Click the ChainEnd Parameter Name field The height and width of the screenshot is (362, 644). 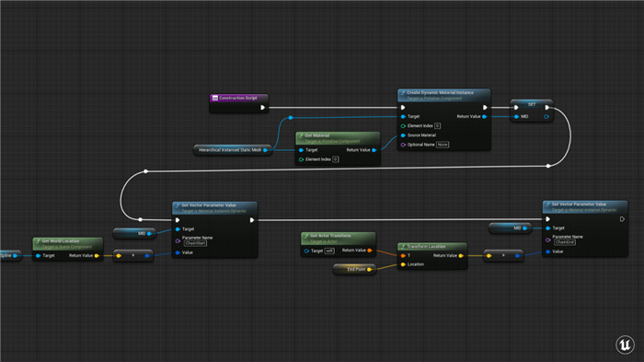pyautogui.click(x=565, y=242)
